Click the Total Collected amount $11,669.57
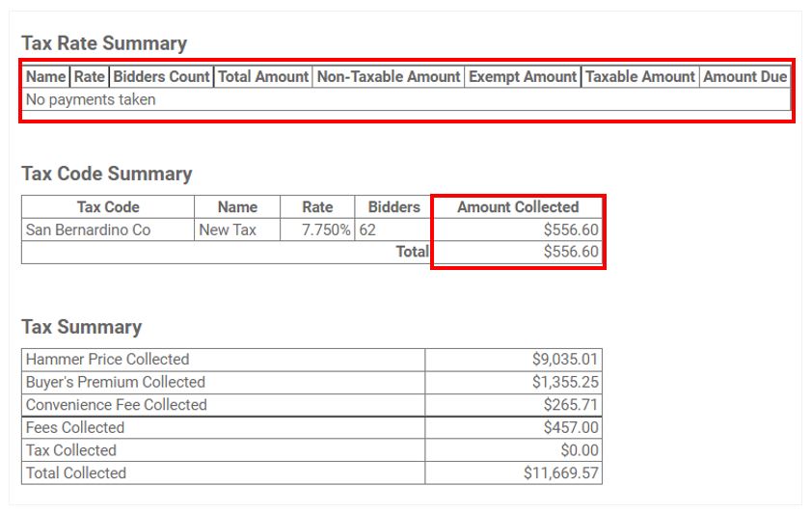This screenshot has width=812, height=513. pyautogui.click(x=561, y=473)
